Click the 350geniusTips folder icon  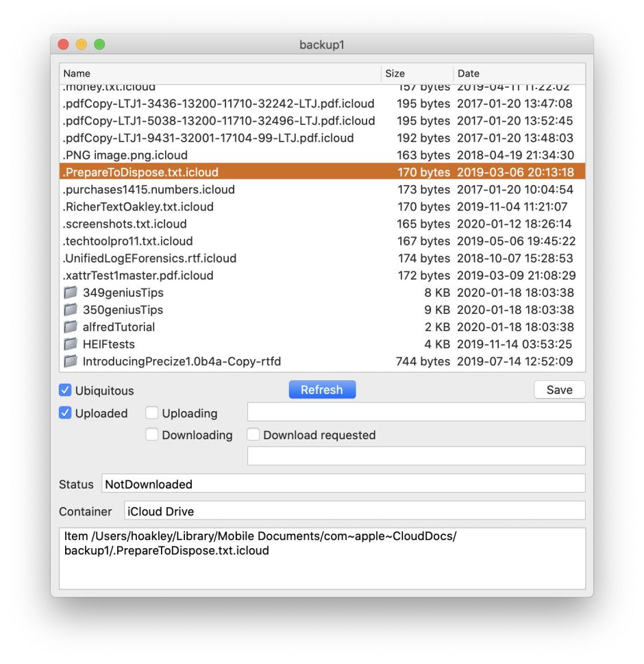click(x=71, y=310)
